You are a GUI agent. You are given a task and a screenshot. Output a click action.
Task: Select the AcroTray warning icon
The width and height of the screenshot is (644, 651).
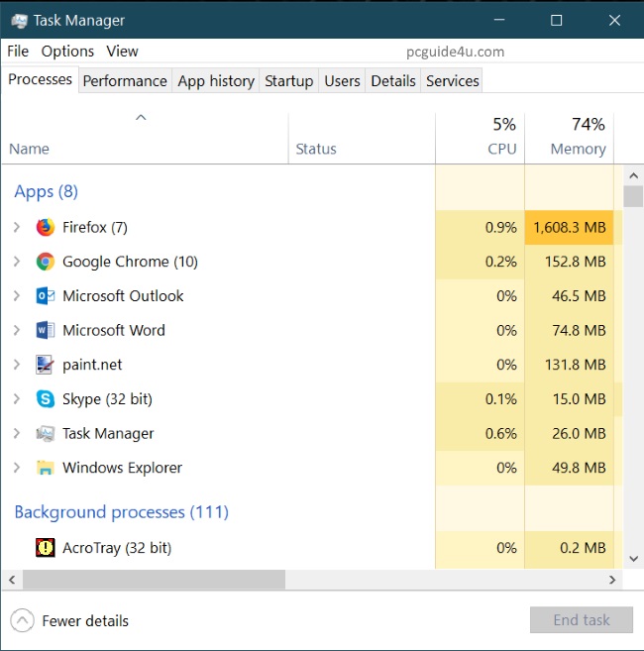click(45, 547)
